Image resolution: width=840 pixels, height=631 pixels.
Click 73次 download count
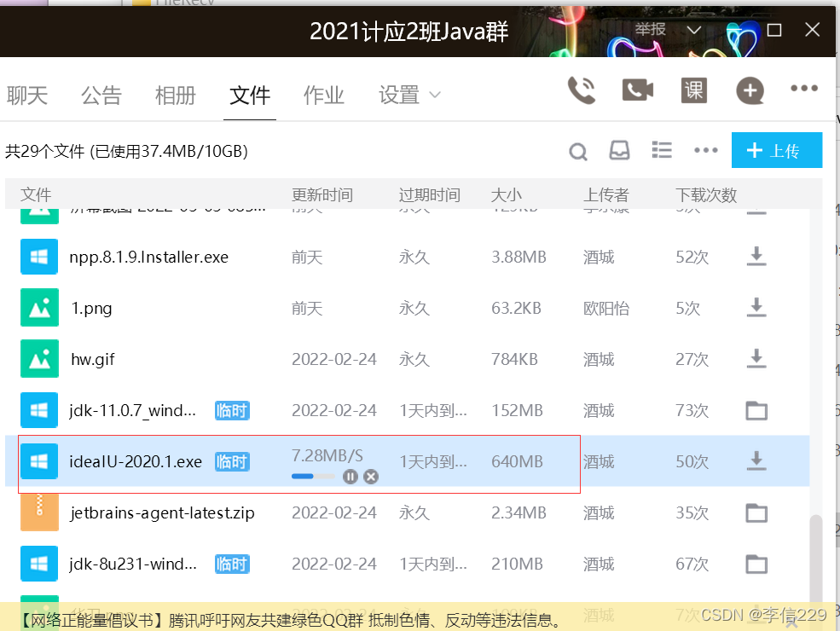pyautogui.click(x=692, y=411)
